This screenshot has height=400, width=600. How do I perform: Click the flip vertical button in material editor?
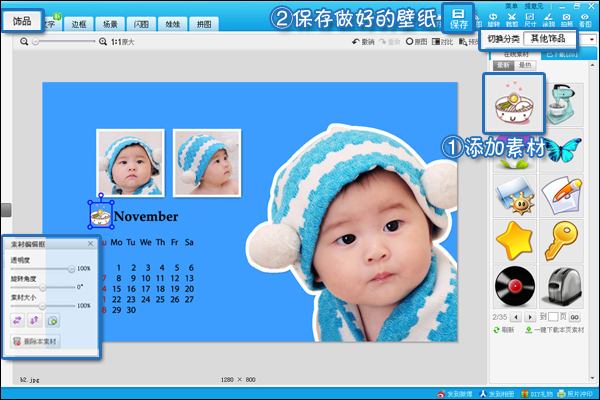click(35, 319)
